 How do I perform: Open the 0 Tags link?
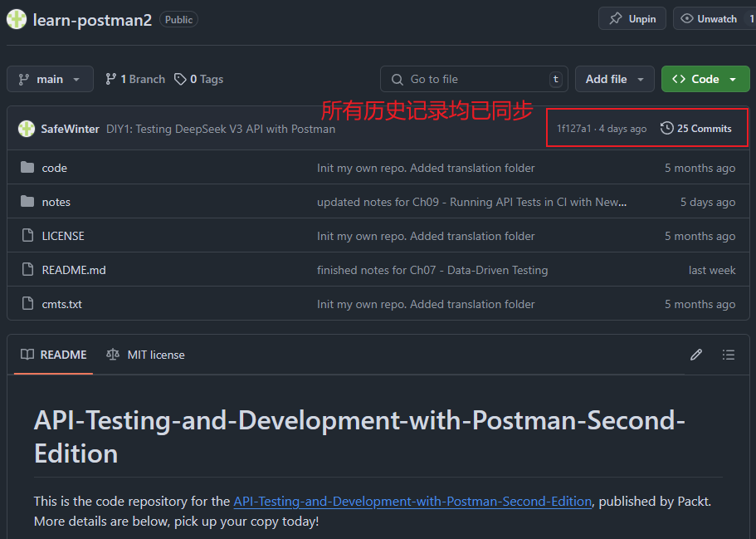198,79
